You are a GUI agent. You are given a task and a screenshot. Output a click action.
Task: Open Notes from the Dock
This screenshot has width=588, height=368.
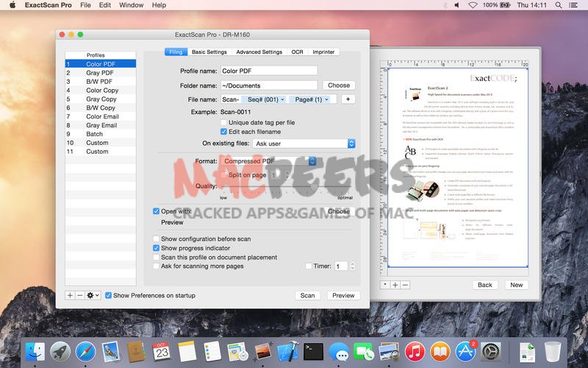click(x=187, y=352)
